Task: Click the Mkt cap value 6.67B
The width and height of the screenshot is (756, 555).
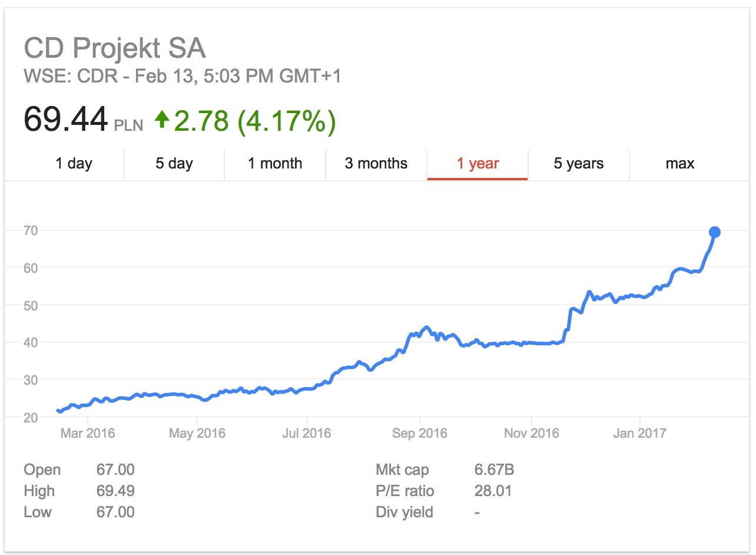Action: click(494, 470)
